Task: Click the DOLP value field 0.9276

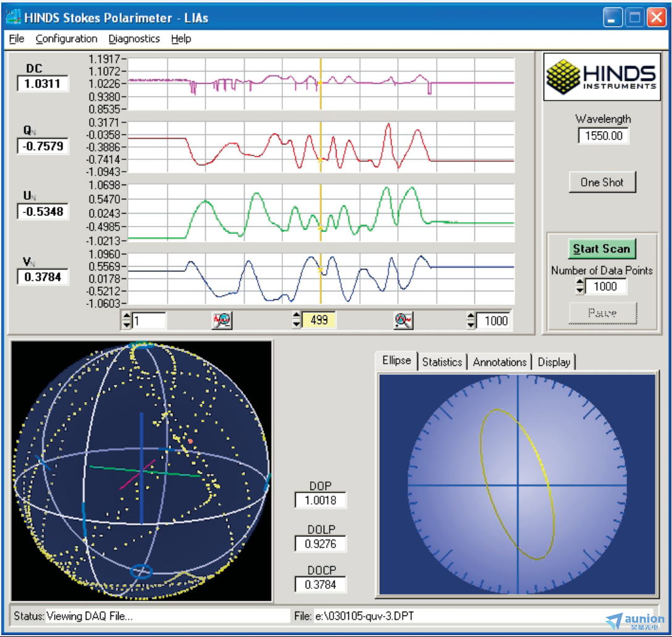Action: click(320, 544)
